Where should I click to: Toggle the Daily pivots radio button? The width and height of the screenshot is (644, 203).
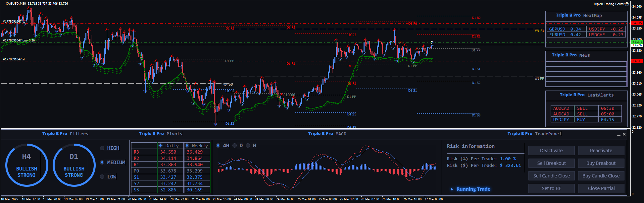tap(161, 146)
